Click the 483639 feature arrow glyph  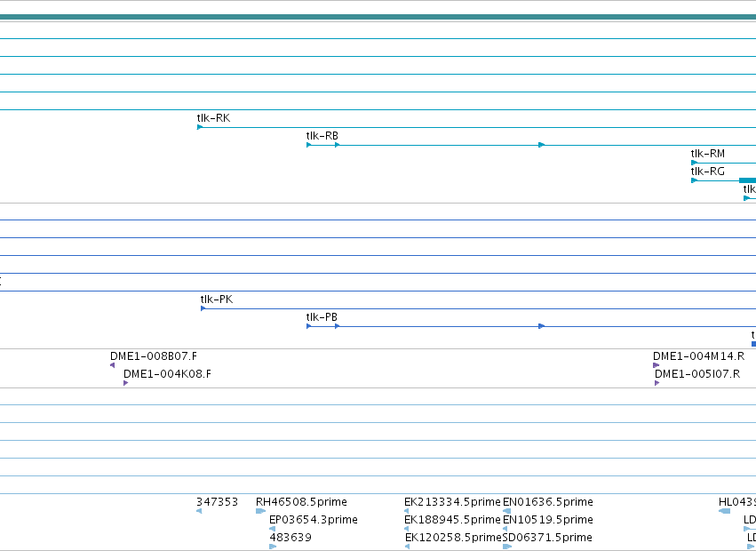(x=273, y=547)
